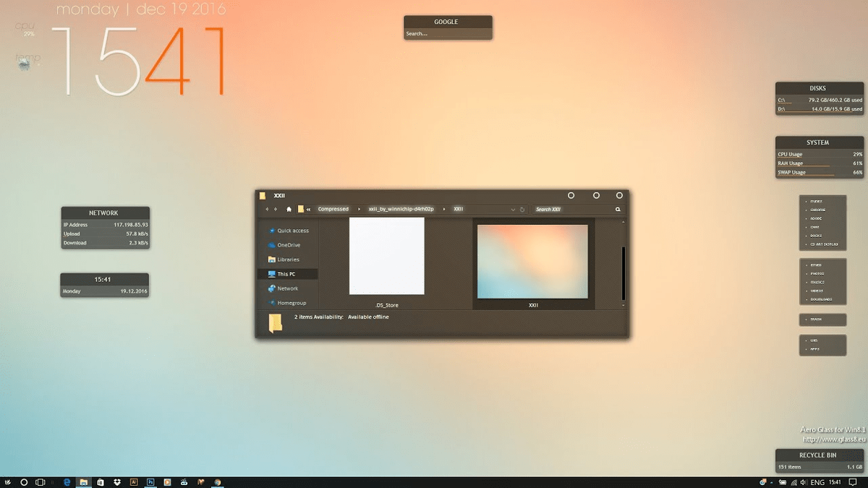
Task: Expand the address bar history dropdown
Action: pyautogui.click(x=513, y=210)
